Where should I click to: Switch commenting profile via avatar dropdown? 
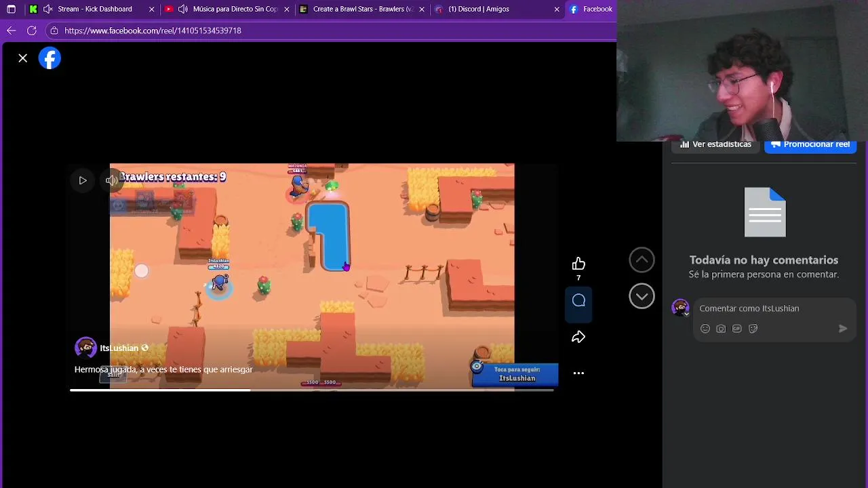[x=680, y=308]
